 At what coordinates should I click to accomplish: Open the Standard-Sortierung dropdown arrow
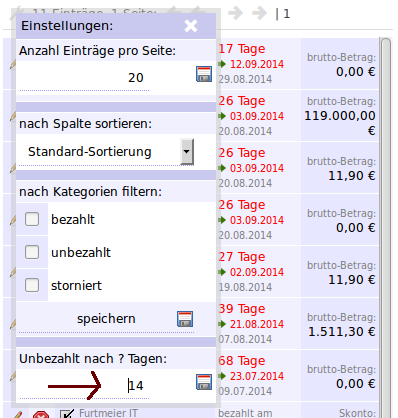[x=187, y=152]
